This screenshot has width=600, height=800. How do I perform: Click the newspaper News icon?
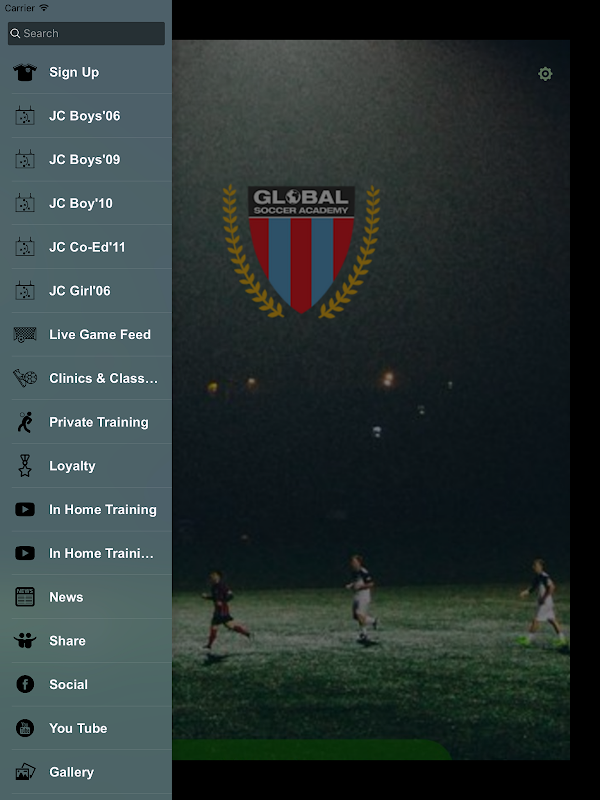click(24, 597)
